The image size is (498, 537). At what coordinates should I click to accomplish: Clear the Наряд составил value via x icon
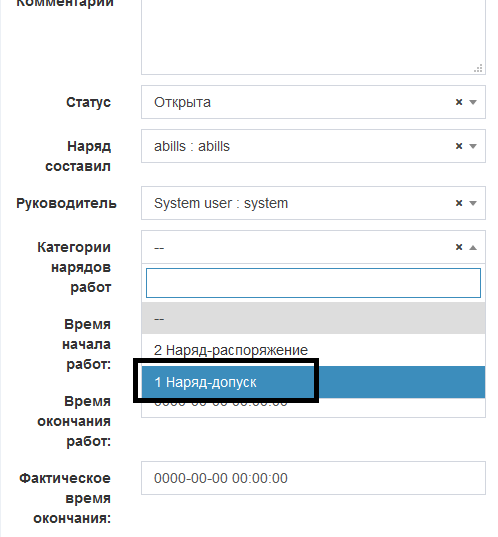click(459, 146)
